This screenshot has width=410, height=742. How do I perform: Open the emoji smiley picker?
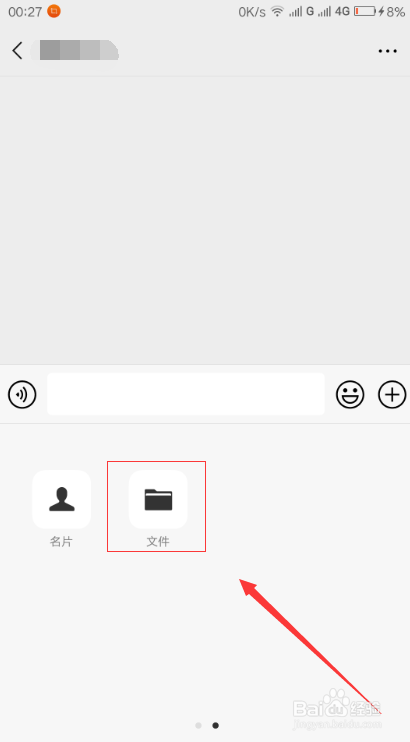click(x=350, y=394)
